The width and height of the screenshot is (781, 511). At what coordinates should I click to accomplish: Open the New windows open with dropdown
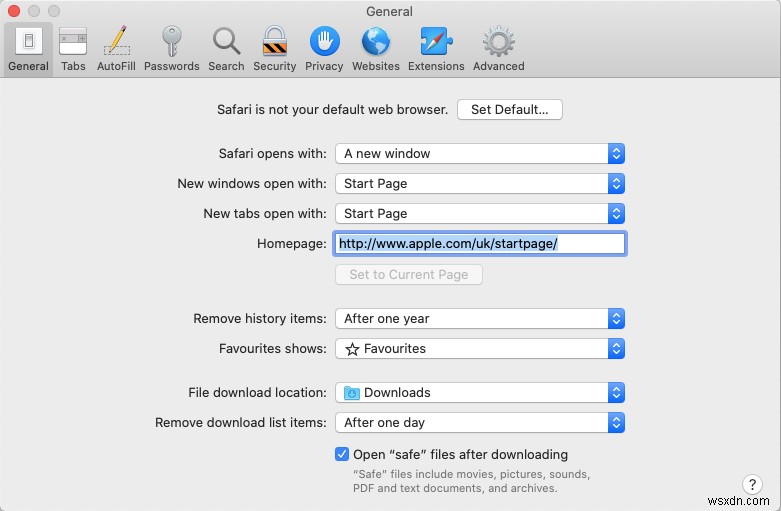480,184
